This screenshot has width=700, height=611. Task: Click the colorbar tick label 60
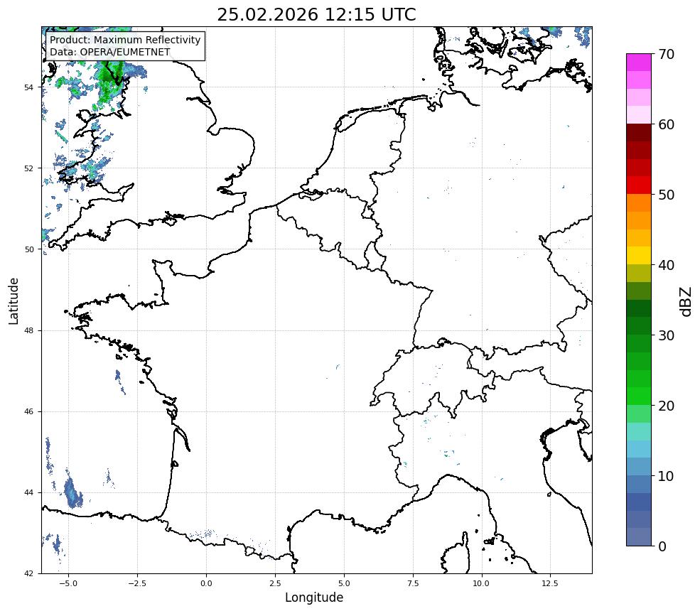666,124
